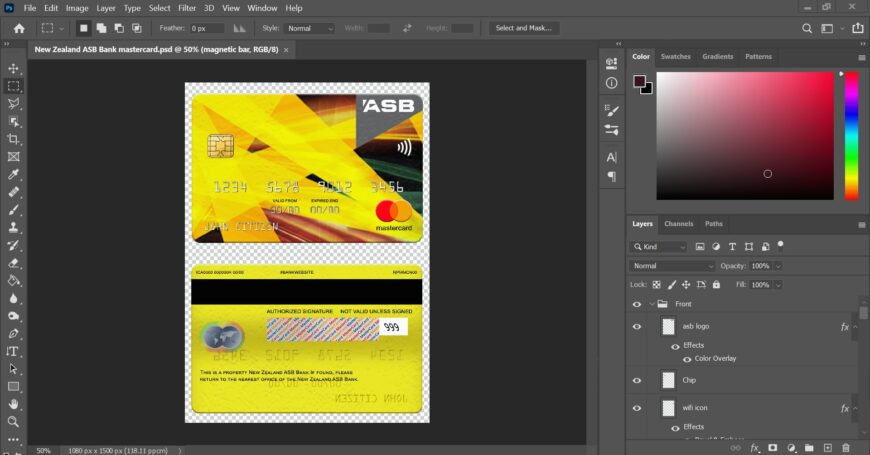Select the Brush tool
The height and width of the screenshot is (455, 870).
13,210
